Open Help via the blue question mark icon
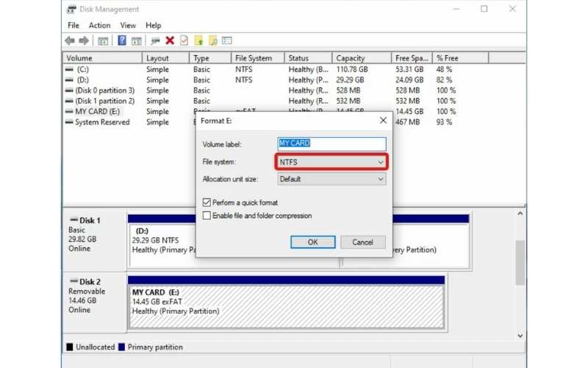 click(x=122, y=40)
